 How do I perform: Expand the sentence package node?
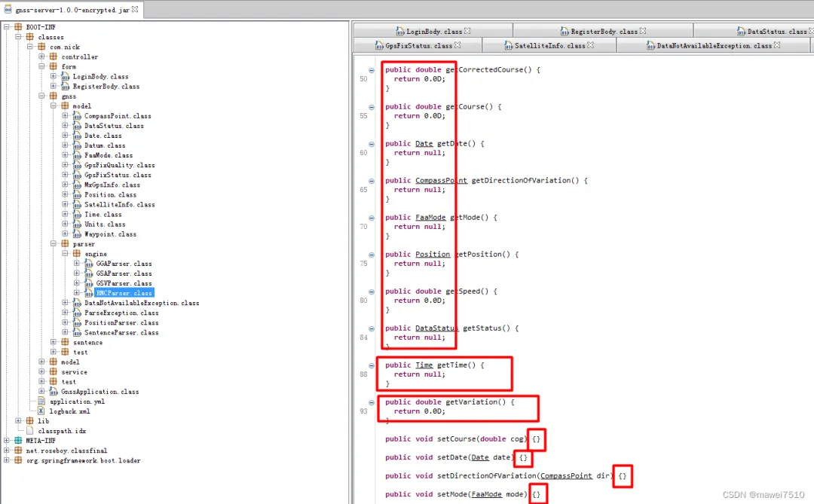point(54,342)
